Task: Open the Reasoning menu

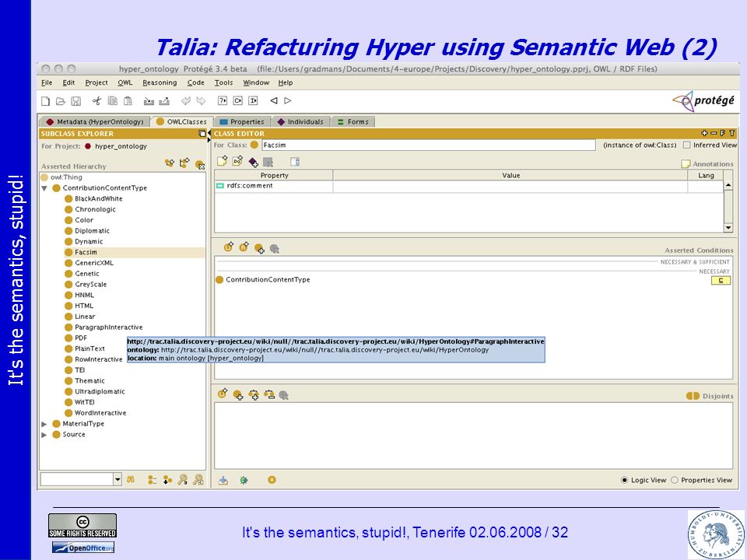Action: pos(160,83)
